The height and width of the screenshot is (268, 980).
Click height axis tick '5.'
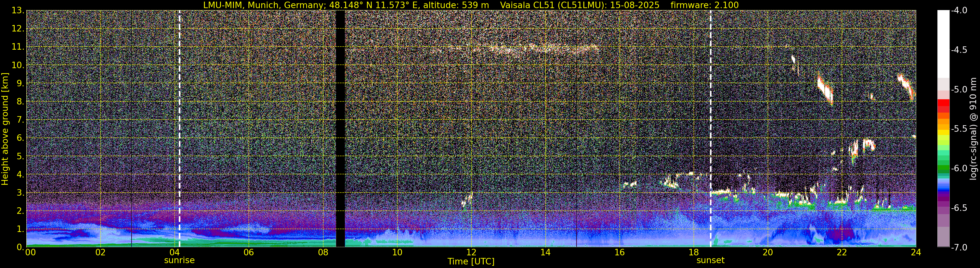21,156
